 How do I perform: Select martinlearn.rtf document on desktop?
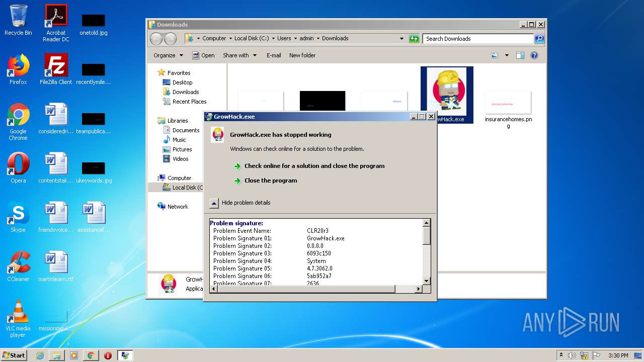56,266
